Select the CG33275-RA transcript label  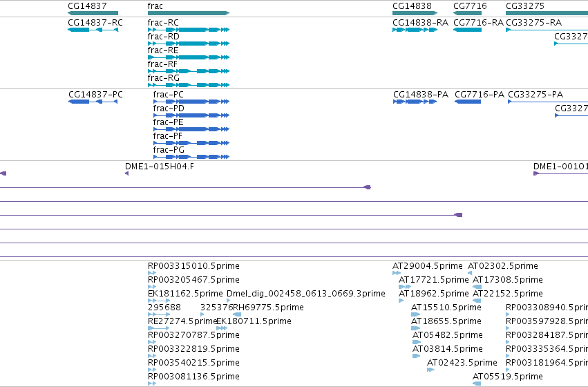[533, 23]
